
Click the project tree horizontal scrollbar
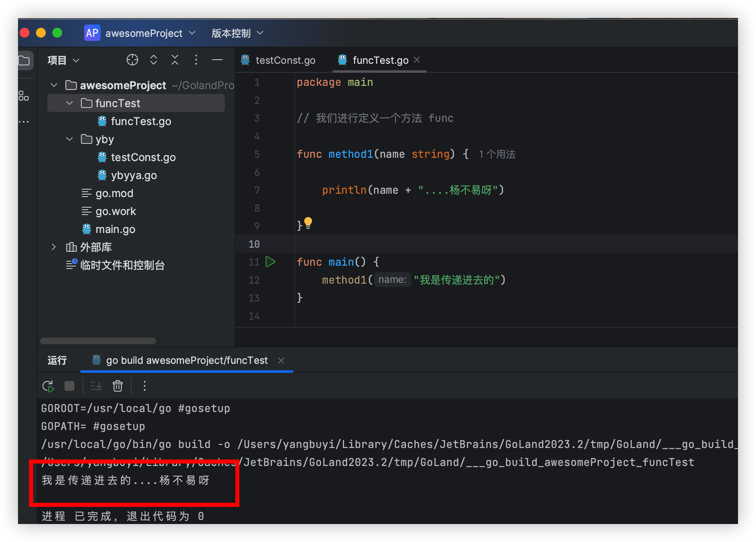tap(98, 341)
